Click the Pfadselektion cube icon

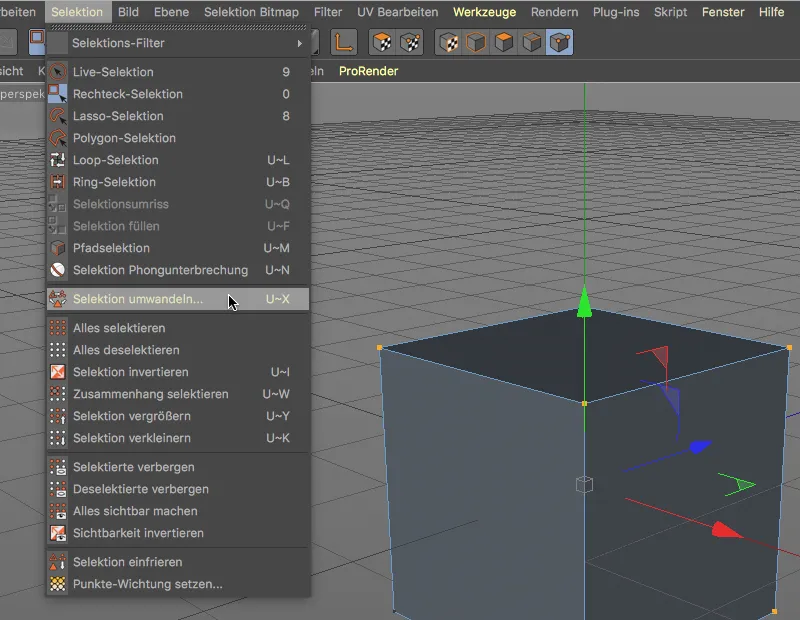(x=58, y=248)
